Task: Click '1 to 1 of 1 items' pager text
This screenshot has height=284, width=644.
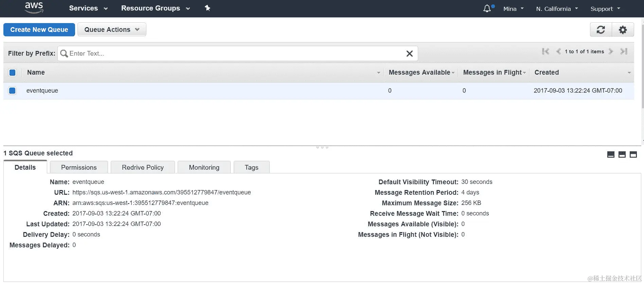Action: (x=584, y=52)
